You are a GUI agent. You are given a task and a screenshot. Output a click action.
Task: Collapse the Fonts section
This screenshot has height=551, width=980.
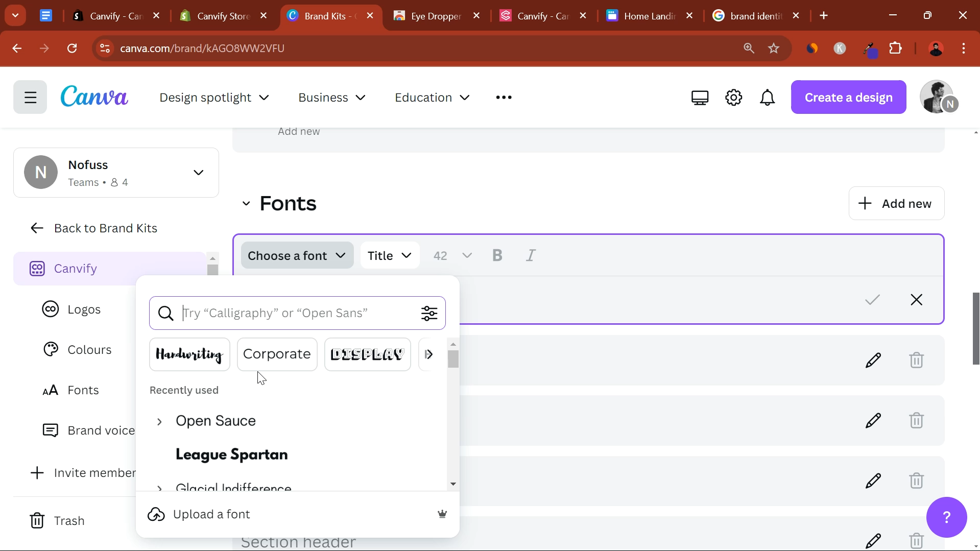[x=246, y=204]
